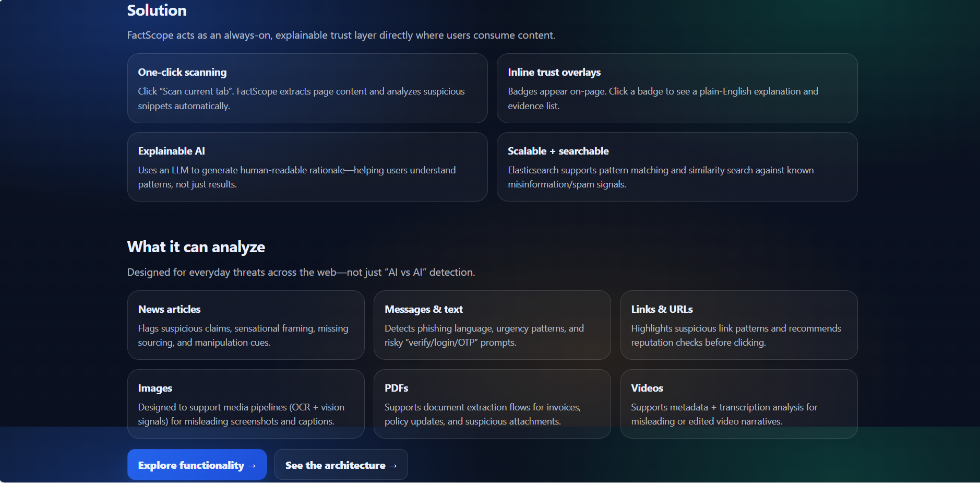Click the Videos card title text
This screenshot has height=483, width=980.
[x=647, y=387]
